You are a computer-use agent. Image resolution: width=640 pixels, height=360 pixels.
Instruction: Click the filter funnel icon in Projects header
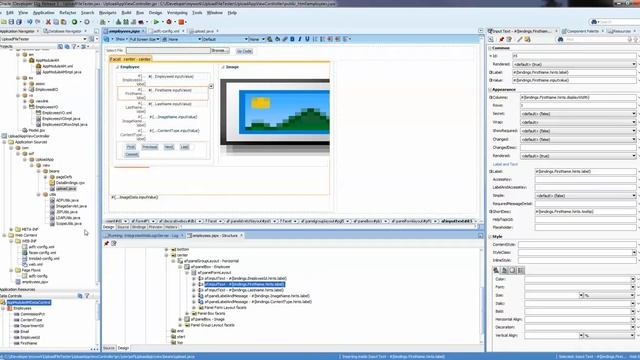click(x=74, y=47)
